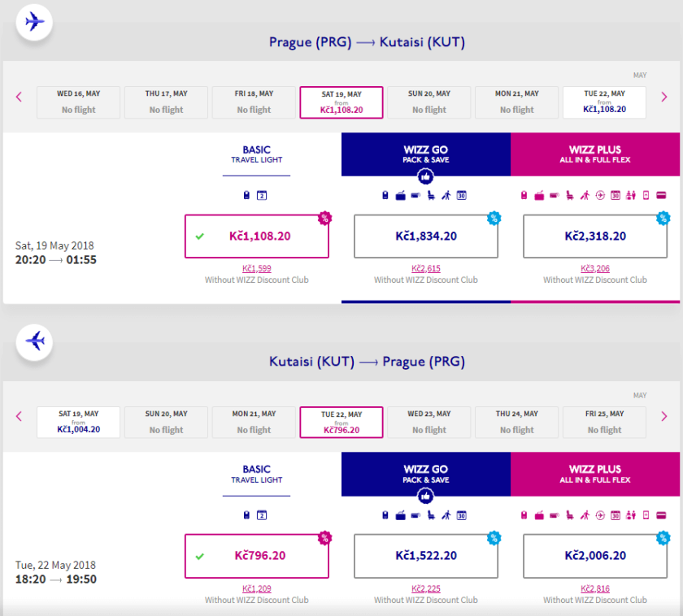
Task: Show later outbound dates with right arrow
Action: tap(664, 98)
